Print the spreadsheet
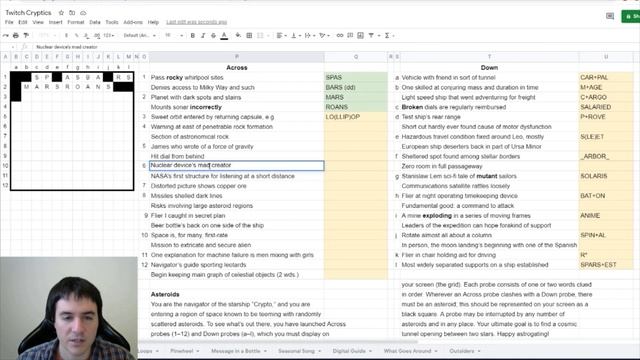Viewport: 640px width, 360px height. pyautogui.click(x=16, y=36)
